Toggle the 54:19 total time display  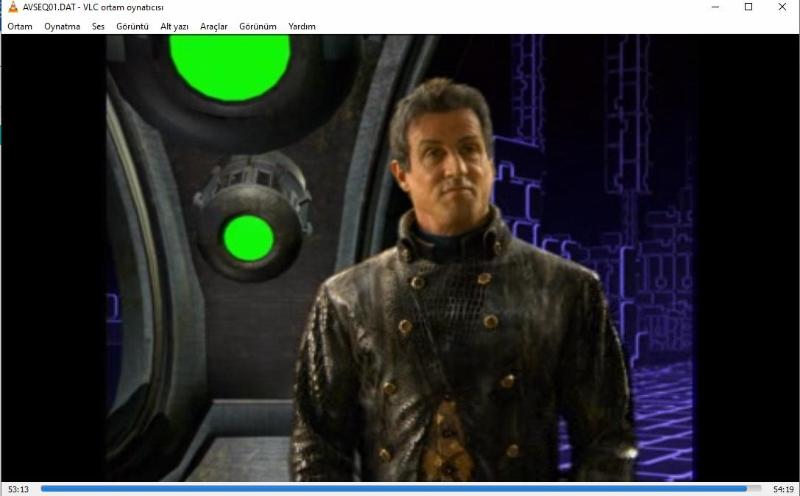(783, 490)
